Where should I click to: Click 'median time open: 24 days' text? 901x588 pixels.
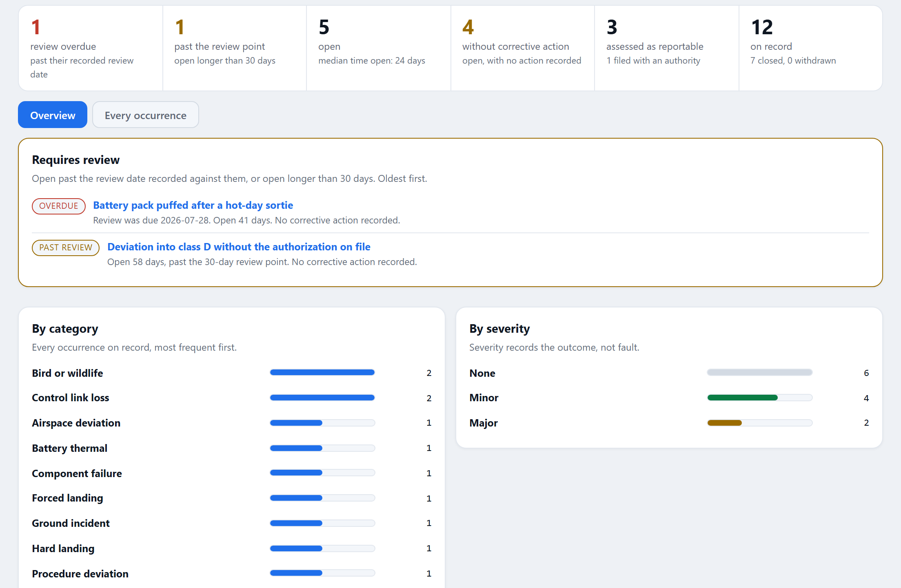[372, 60]
